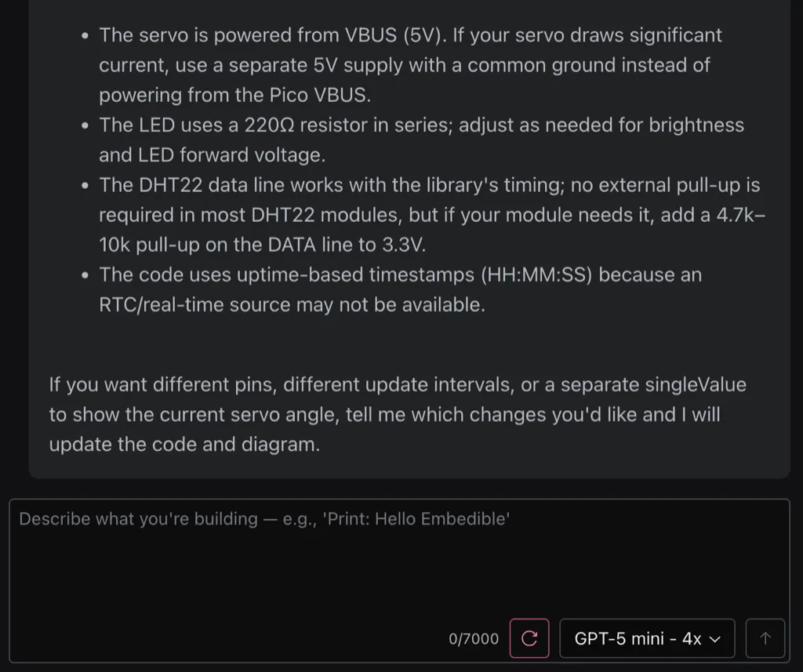Click the pink refresh/reset conversation icon

(x=529, y=638)
